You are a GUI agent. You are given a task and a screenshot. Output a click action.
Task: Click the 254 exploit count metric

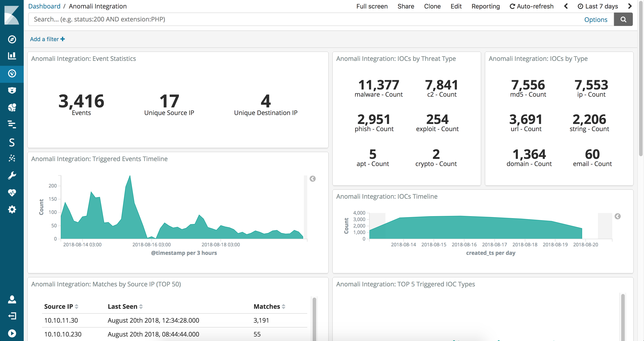(437, 123)
